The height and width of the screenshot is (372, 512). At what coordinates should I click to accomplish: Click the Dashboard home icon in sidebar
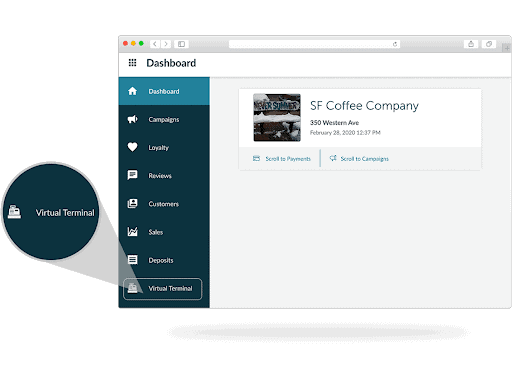click(132, 91)
